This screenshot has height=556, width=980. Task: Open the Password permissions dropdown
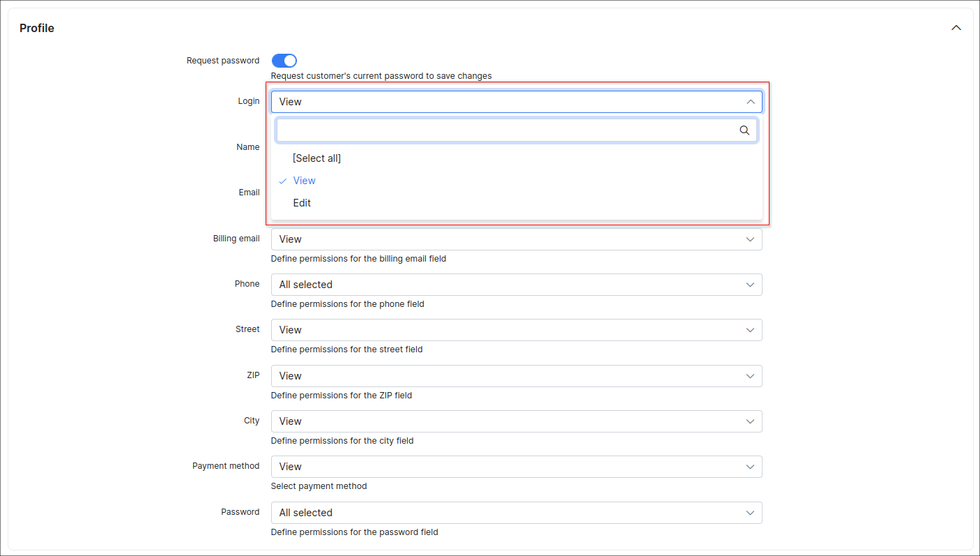[x=516, y=513]
